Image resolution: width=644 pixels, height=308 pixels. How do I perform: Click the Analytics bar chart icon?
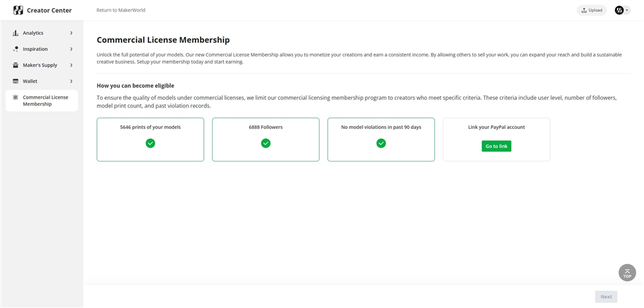16,33
